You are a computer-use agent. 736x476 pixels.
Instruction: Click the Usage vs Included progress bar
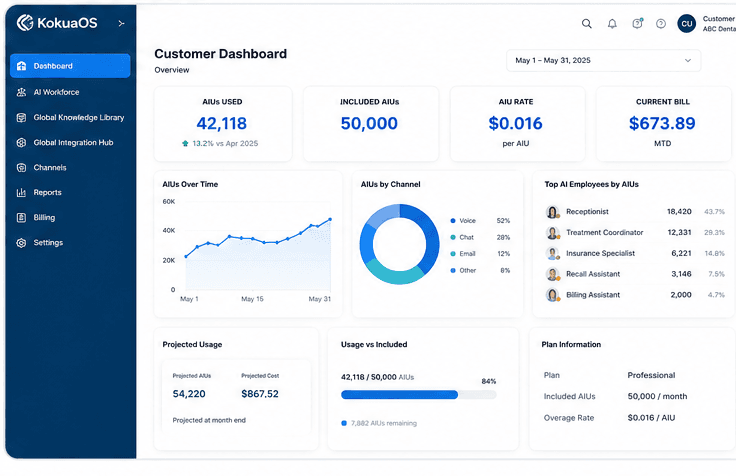click(x=418, y=395)
